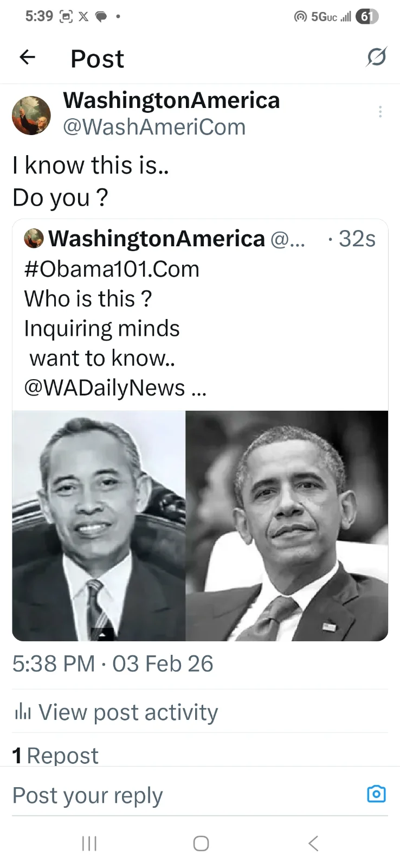Open the WashingtonAmerica author name
The image size is (400, 868).
(171, 100)
